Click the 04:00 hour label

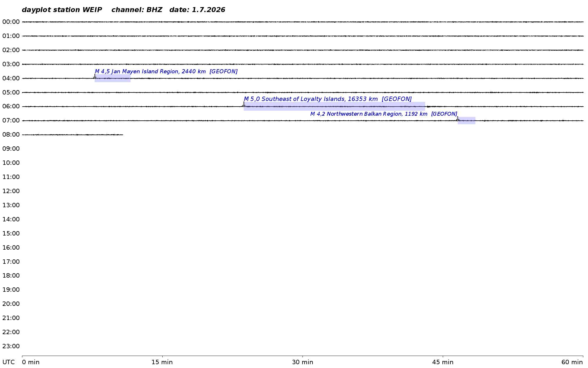point(11,78)
